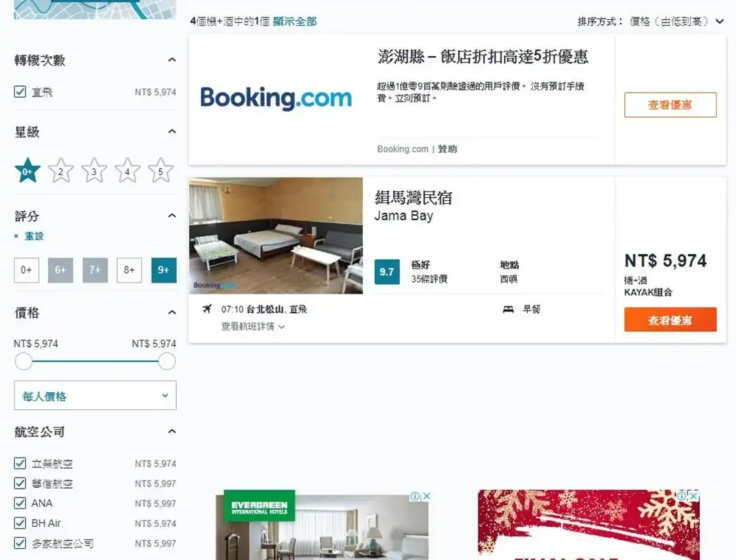Filter by 5-star rating icon
The width and height of the screenshot is (736, 560).
(x=160, y=171)
